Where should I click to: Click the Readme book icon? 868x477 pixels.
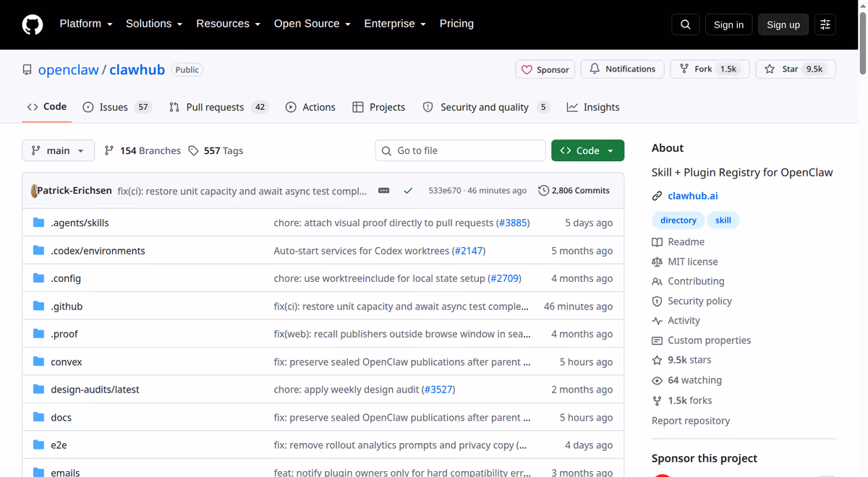point(657,242)
